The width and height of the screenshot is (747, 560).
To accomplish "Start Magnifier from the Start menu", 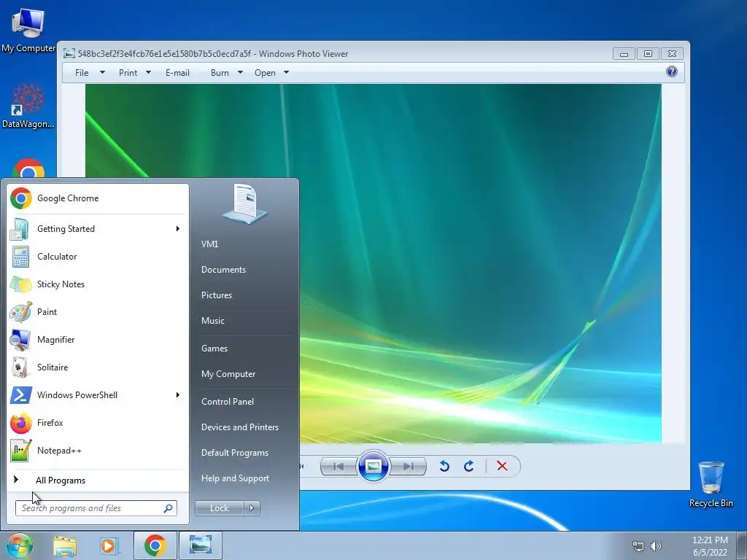I will coord(97,340).
